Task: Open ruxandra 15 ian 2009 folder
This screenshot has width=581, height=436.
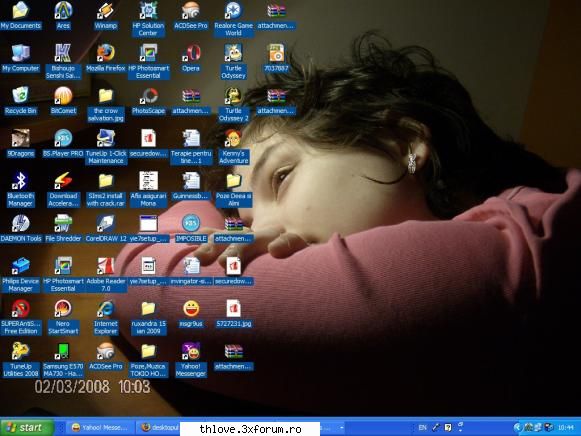Action: [x=148, y=317]
